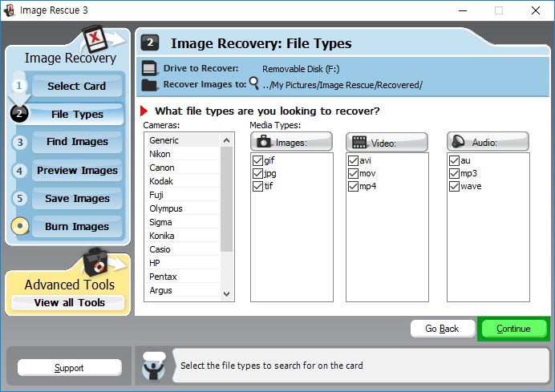The image size is (555, 392).
Task: Click the Cameras list scroll up arrow
Action: coord(226,140)
